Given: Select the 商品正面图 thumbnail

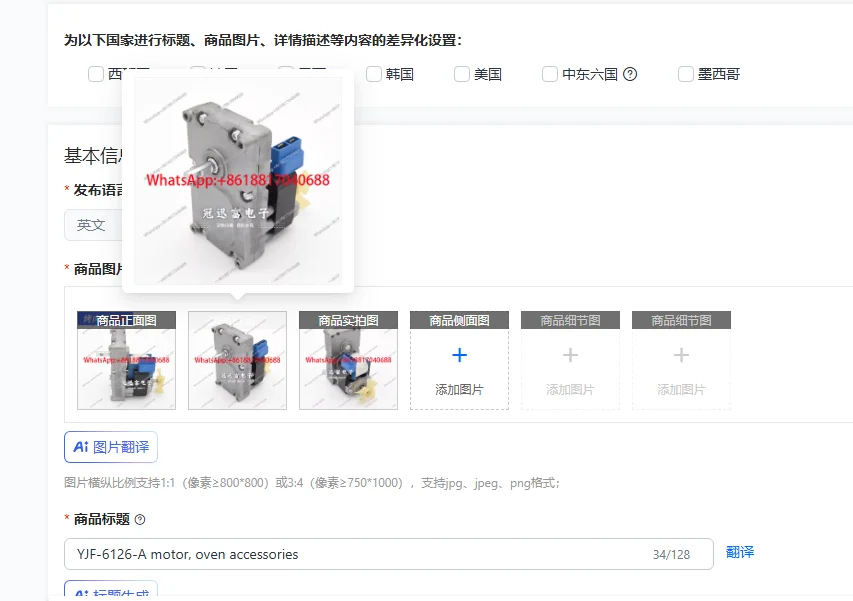Looking at the screenshot, I should coord(126,360).
